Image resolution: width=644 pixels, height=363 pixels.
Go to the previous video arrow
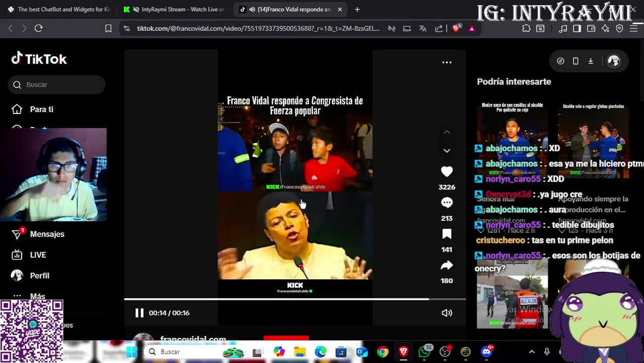[x=446, y=132]
